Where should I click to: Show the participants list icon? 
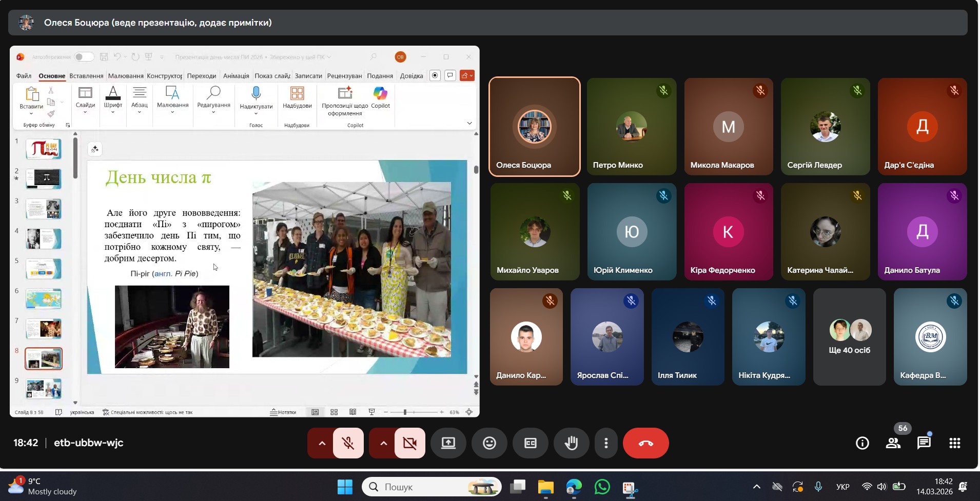pos(893,443)
